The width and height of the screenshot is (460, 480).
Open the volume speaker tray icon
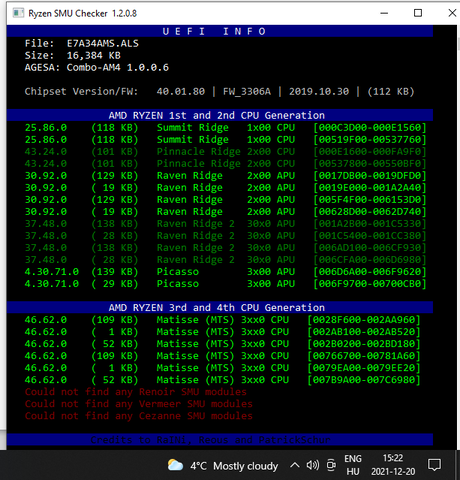pos(313,465)
